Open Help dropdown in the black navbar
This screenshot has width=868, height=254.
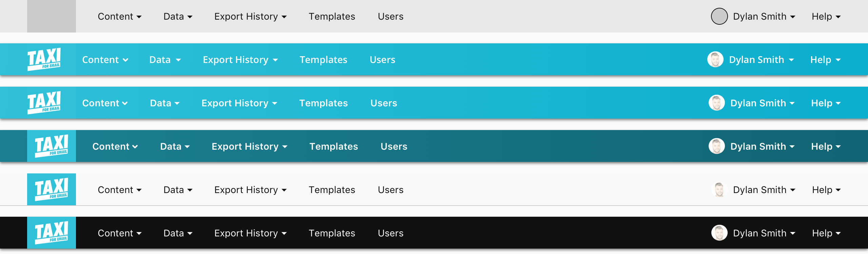click(x=826, y=233)
